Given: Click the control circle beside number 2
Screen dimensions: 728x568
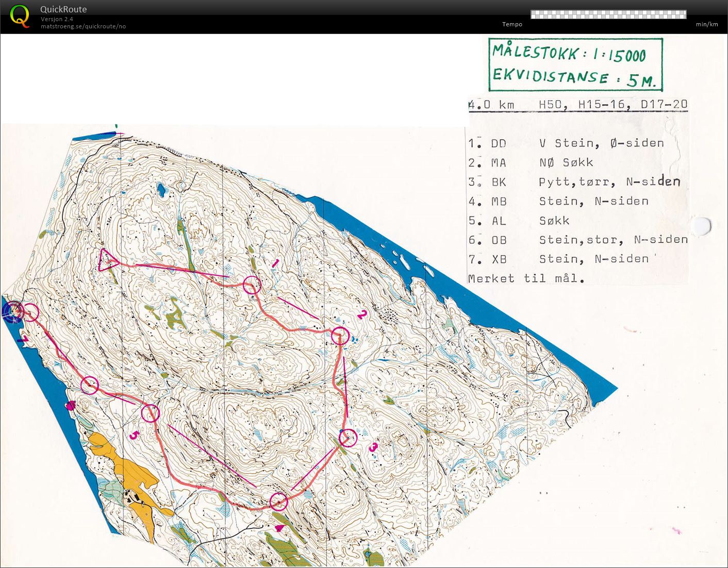Looking at the screenshot, I should pos(340,336).
